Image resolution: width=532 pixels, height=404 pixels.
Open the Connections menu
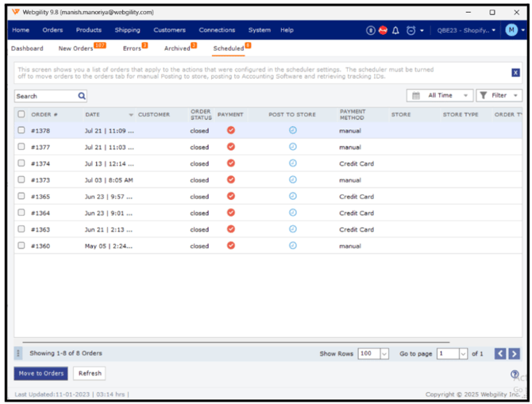point(217,30)
